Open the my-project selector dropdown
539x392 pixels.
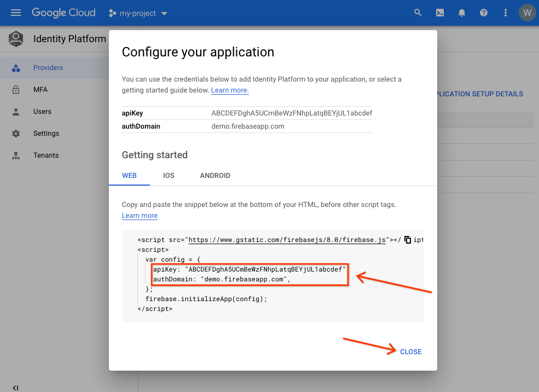138,13
